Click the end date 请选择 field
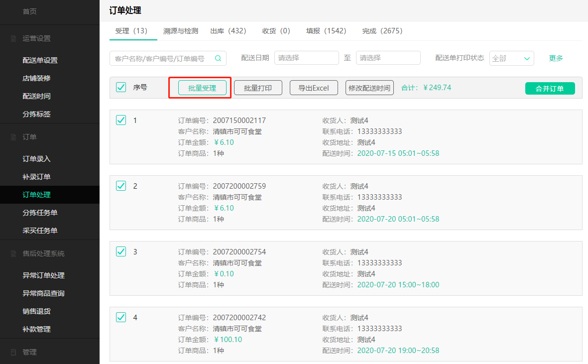Viewport: 588px width, 364px height. [388, 58]
